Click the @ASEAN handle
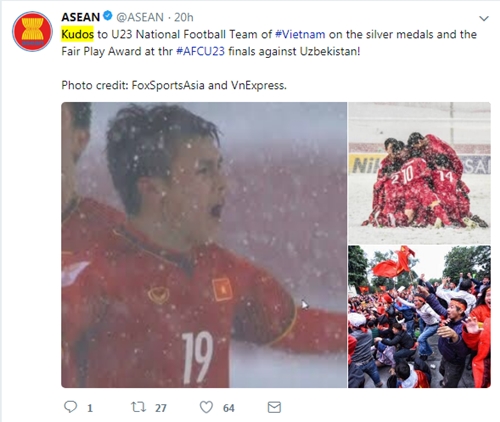The width and height of the screenshot is (500, 422). 140,17
